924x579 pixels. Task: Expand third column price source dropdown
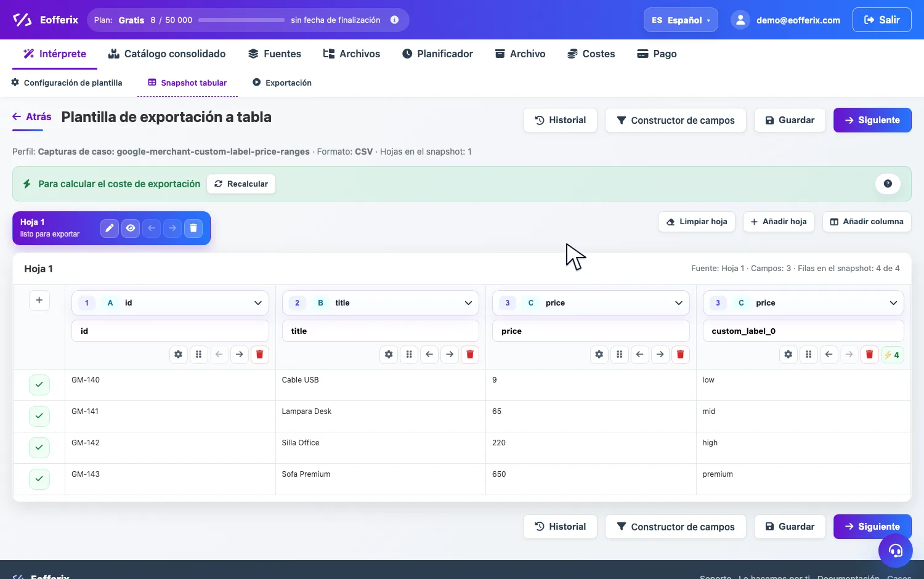click(x=591, y=302)
